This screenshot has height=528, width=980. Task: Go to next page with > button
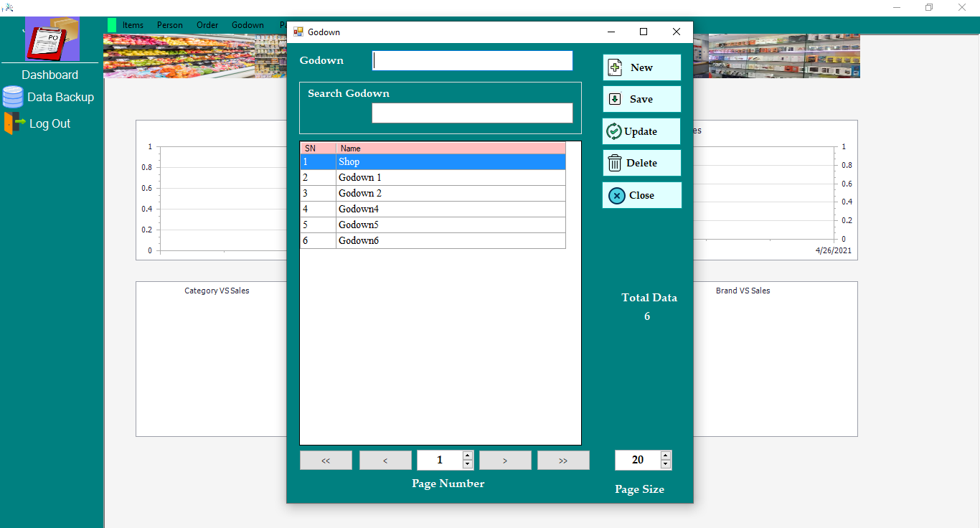(x=505, y=461)
